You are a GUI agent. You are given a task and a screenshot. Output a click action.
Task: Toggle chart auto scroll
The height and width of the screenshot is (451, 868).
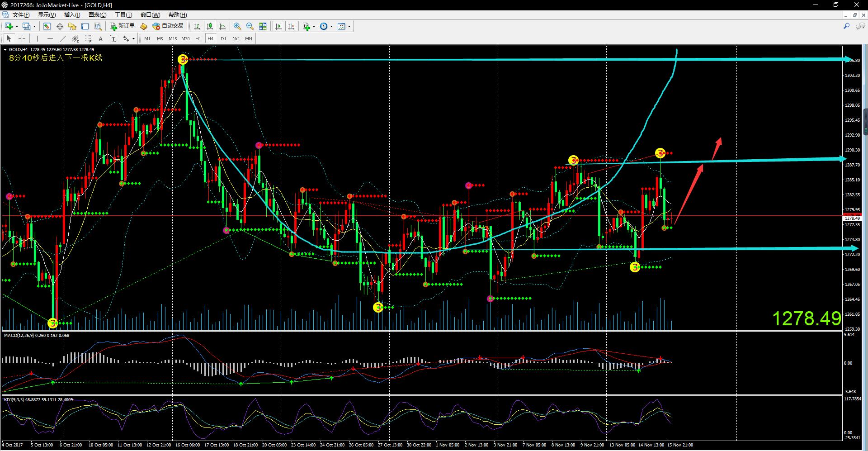coord(278,27)
